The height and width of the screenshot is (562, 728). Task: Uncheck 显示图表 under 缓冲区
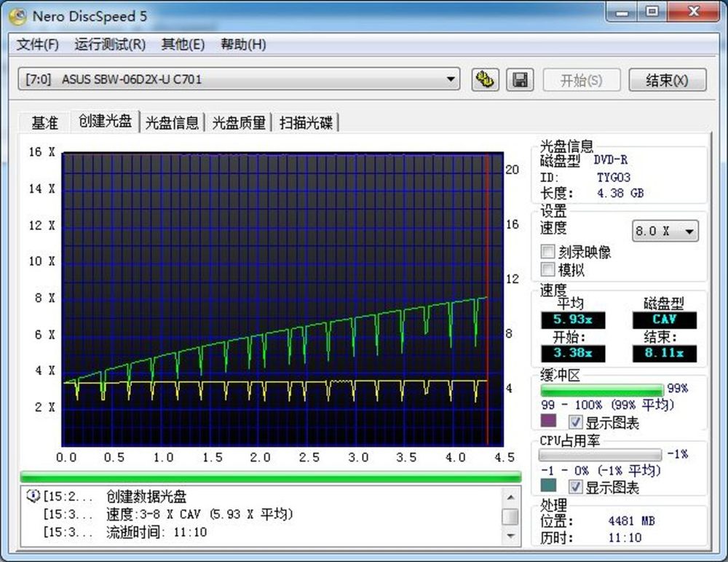tap(575, 421)
